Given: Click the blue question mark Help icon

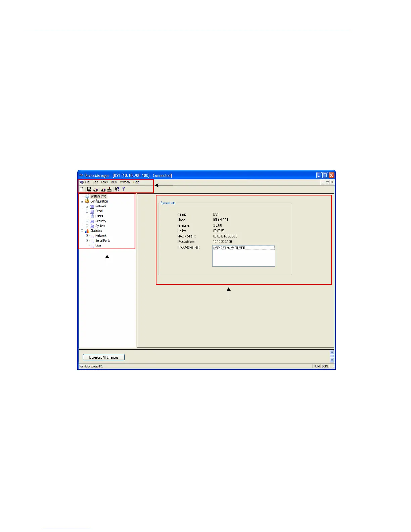Looking at the screenshot, I should [x=123, y=189].
